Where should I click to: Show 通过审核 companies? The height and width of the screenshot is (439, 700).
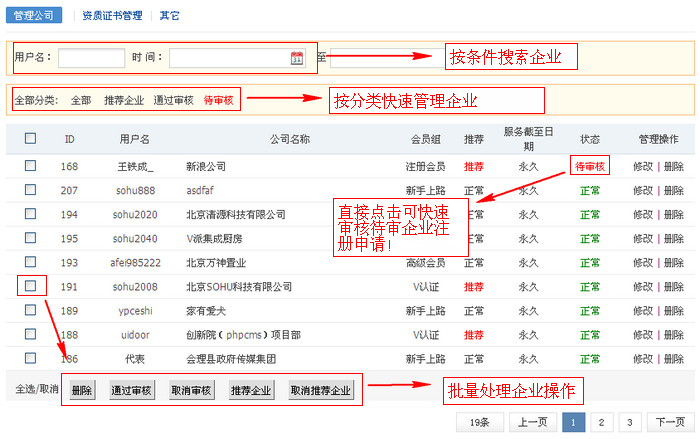coord(173,100)
